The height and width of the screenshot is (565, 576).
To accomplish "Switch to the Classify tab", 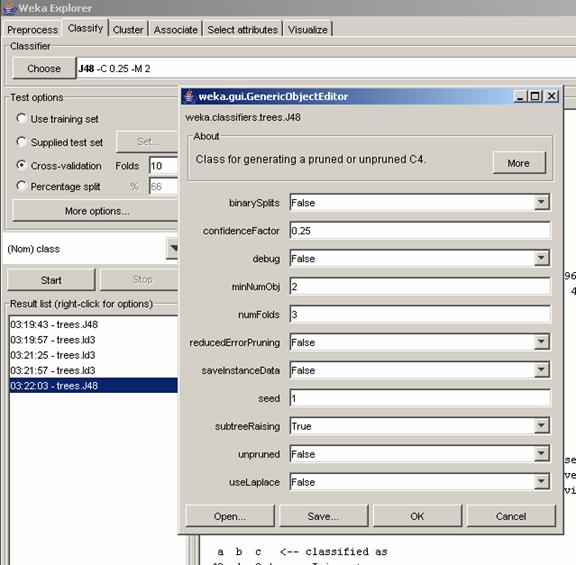I will [85, 28].
